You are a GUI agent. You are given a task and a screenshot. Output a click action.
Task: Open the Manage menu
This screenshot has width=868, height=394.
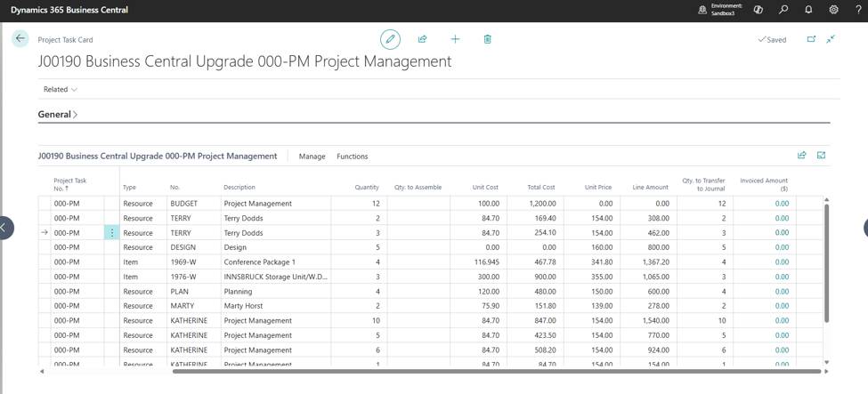(x=312, y=157)
